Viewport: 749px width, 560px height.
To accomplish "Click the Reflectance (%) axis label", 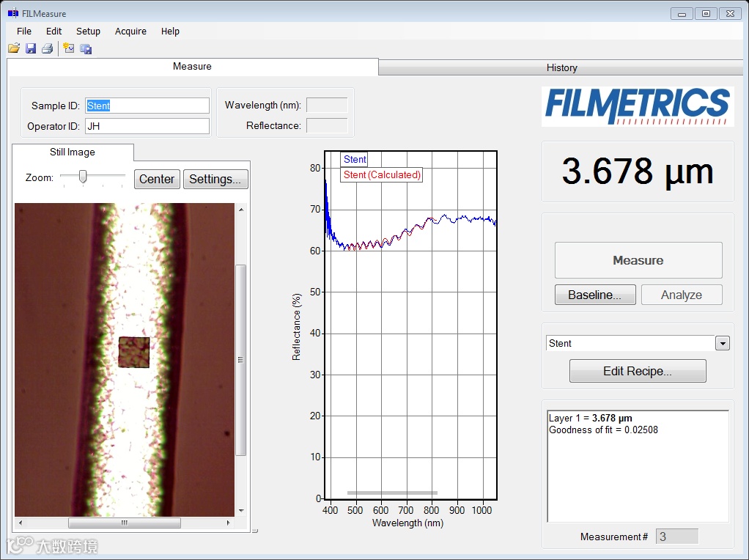I will [x=297, y=327].
